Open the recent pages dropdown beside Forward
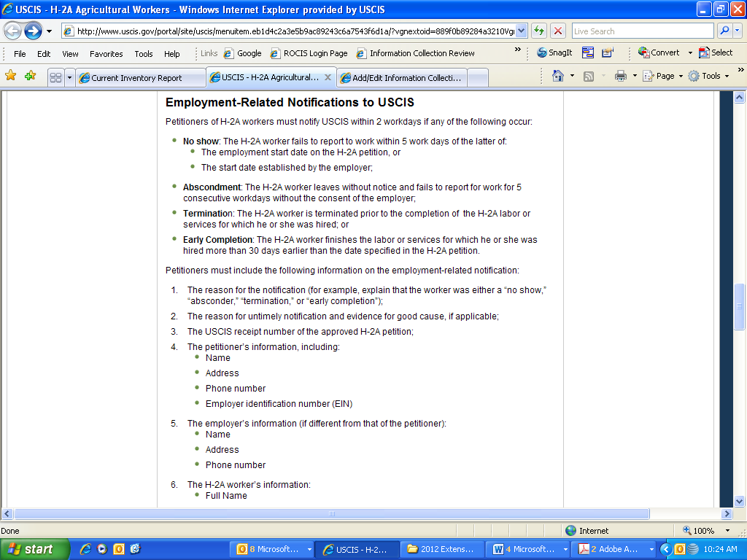This screenshot has width=747, height=560. (x=49, y=32)
